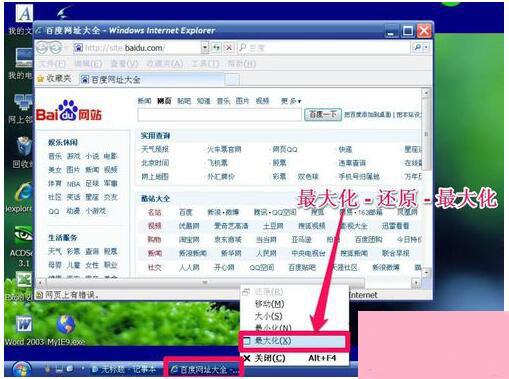The width and height of the screenshot is (509, 379).
Task: Open the 编辑(E) menu
Action: point(88,63)
